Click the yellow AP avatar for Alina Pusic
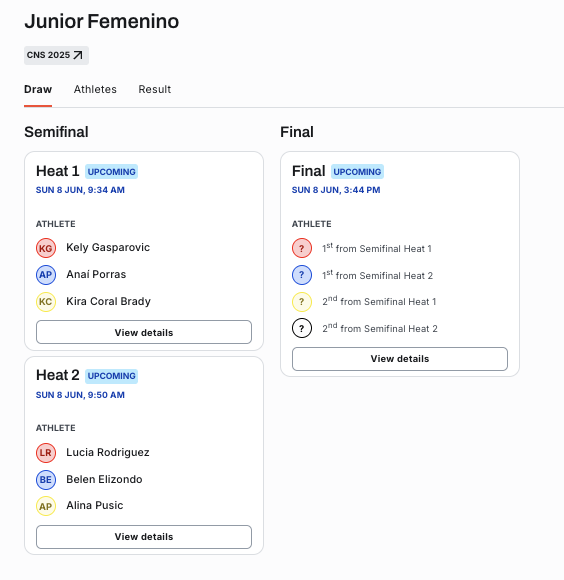Viewport: 564px width, 580px height. tap(46, 506)
